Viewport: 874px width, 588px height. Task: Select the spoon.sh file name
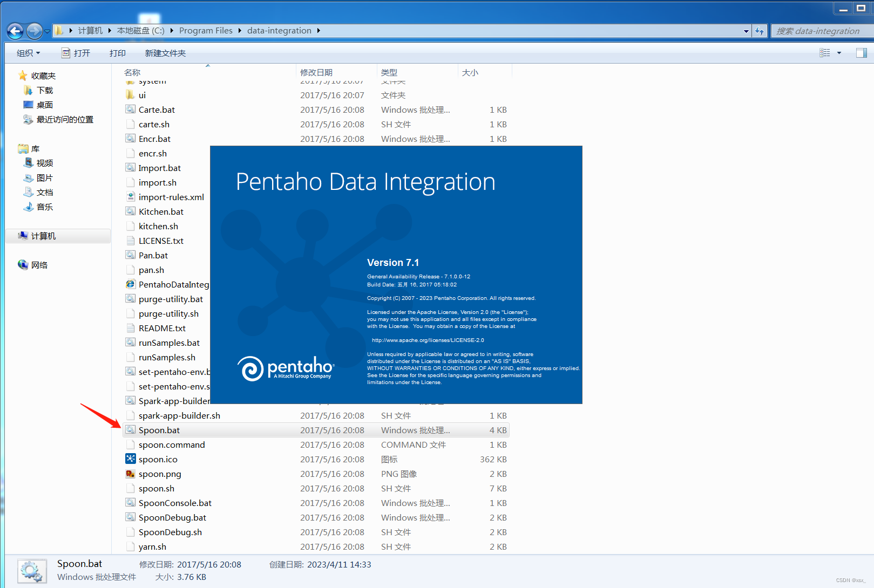(157, 488)
